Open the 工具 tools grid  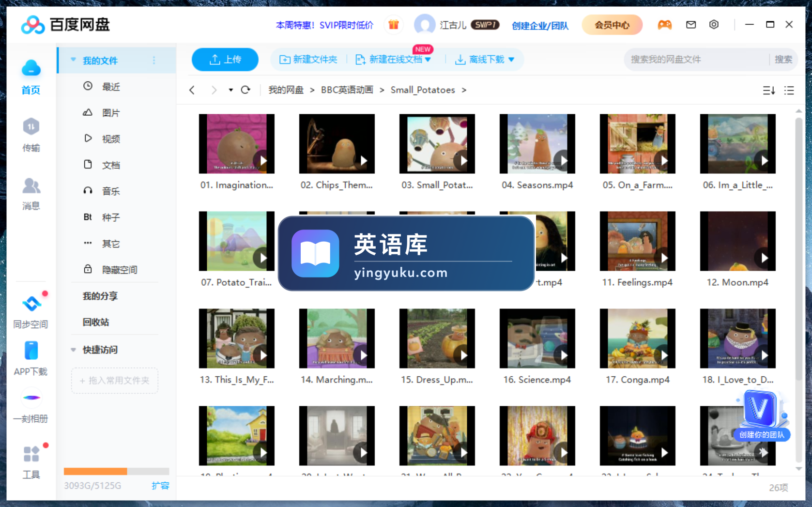[x=31, y=454]
